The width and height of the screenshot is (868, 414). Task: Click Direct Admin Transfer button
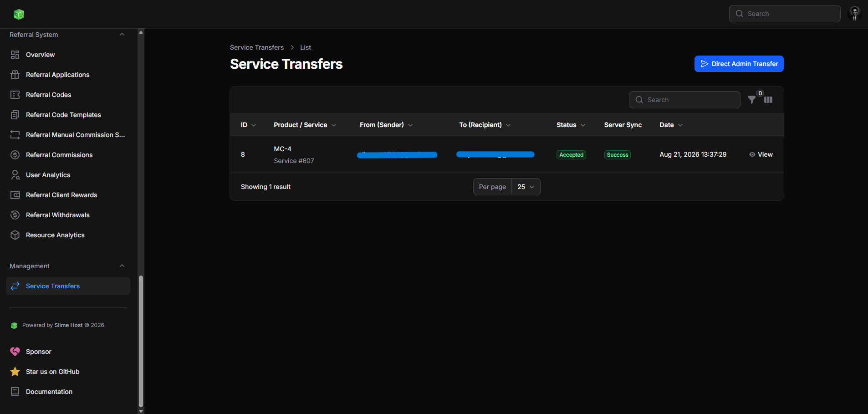pyautogui.click(x=739, y=64)
